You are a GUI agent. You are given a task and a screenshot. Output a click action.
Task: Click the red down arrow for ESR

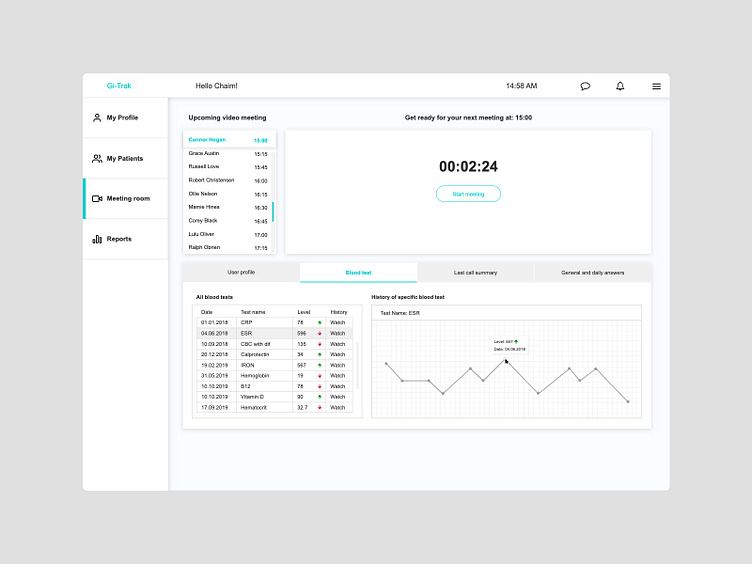320,333
